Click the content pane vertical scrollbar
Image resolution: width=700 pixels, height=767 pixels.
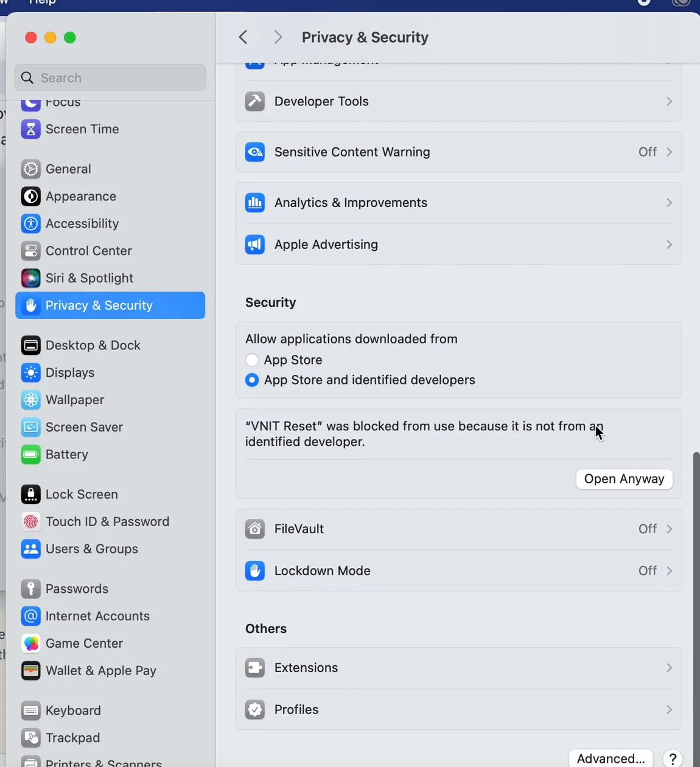point(696,609)
